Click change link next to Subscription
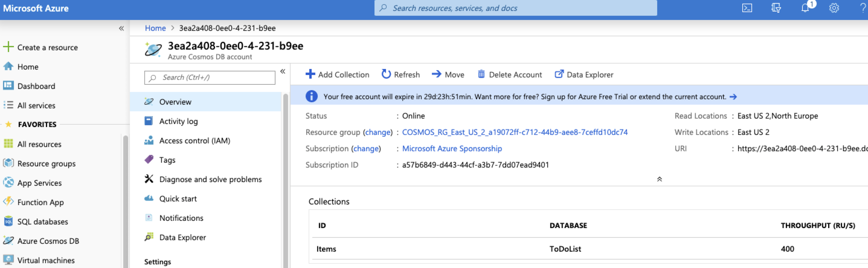This screenshot has width=868, height=268. point(366,148)
